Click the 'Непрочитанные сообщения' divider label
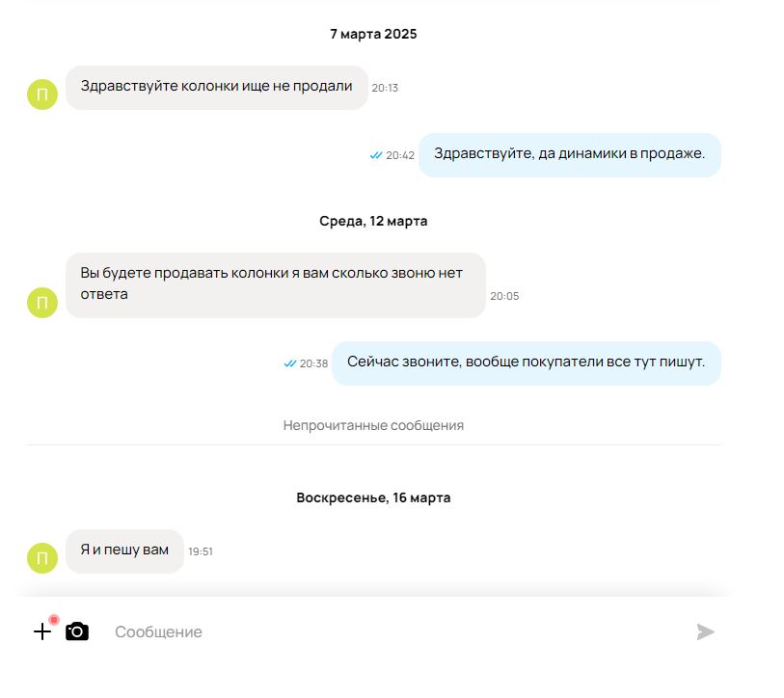The width and height of the screenshot is (784, 698). (373, 425)
